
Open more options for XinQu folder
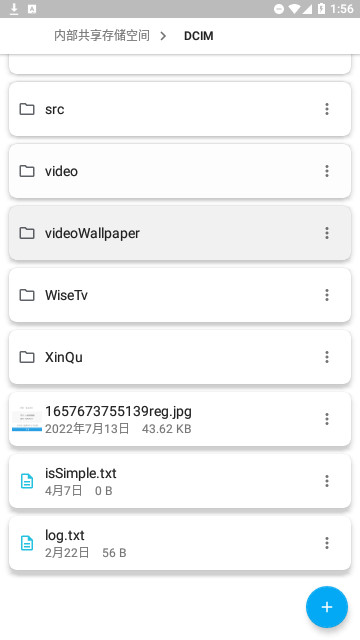click(x=327, y=357)
